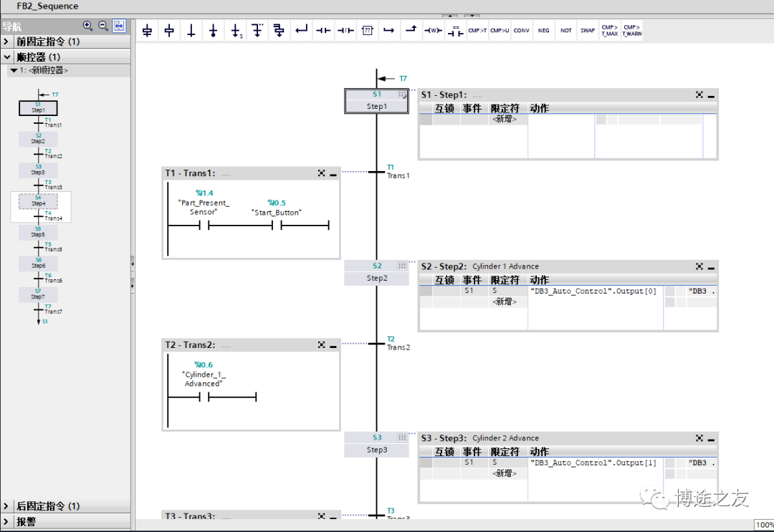Select "DB3_Auto_Control".Output[1] action cell
The height and width of the screenshot is (532, 774).
click(x=593, y=463)
